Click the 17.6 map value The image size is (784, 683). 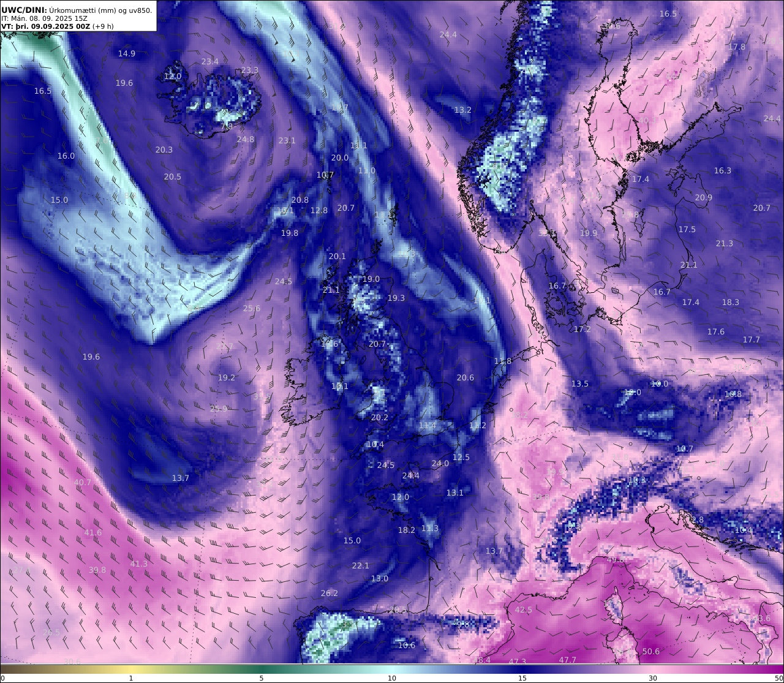[x=715, y=331]
